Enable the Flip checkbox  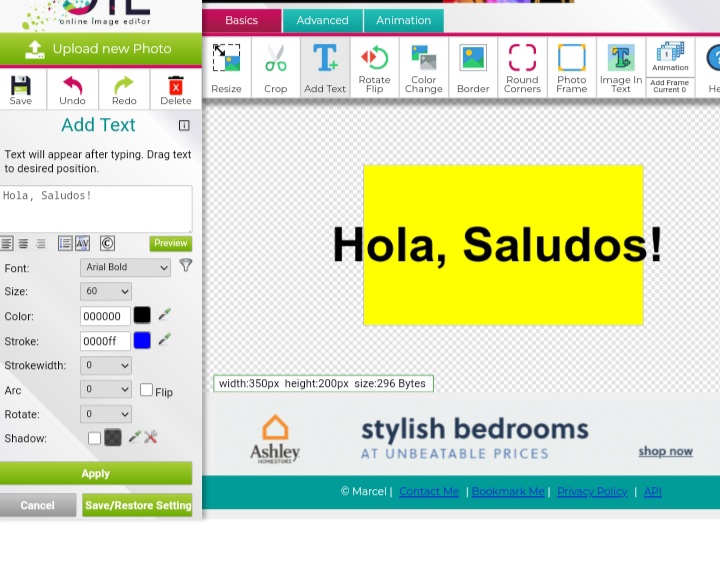(x=146, y=390)
